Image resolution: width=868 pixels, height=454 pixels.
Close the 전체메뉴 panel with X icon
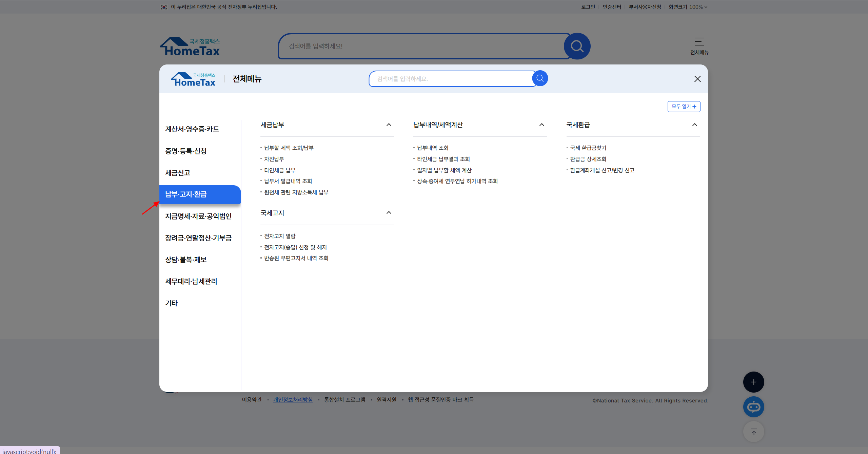coord(697,79)
